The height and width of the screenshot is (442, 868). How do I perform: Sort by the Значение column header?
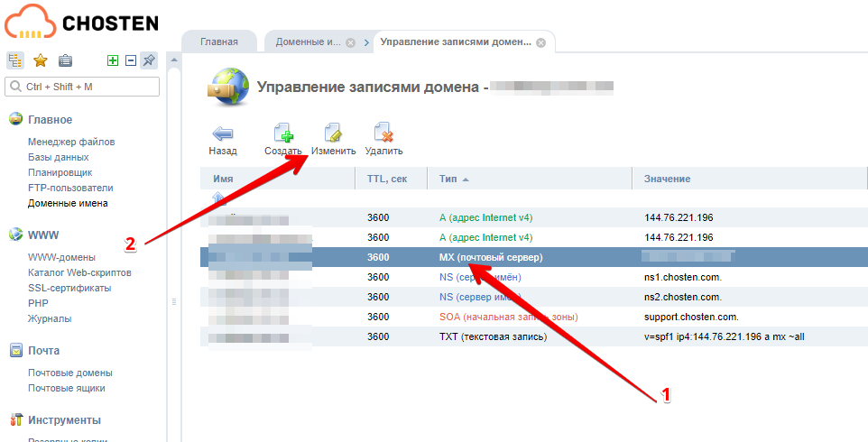coord(750,179)
